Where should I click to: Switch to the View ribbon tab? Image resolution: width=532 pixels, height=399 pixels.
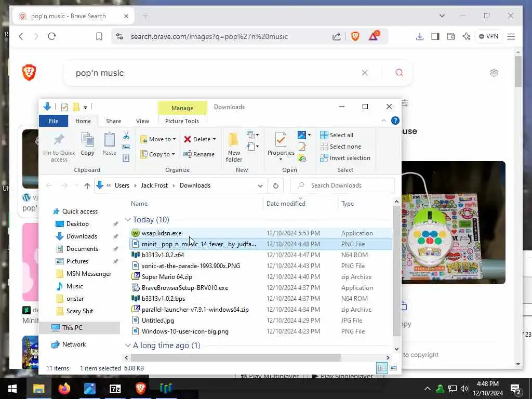[x=142, y=121]
